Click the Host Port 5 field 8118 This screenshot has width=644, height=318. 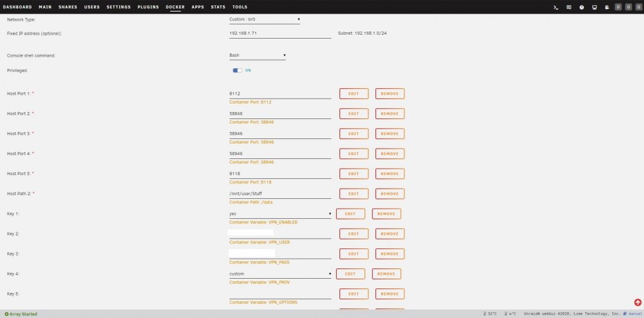[x=280, y=174]
